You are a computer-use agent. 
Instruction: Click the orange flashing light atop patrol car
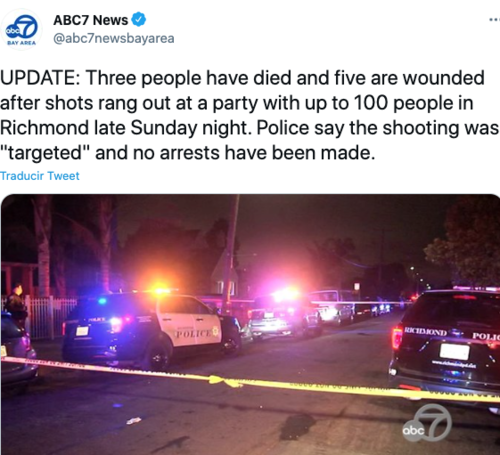pyautogui.click(x=160, y=289)
